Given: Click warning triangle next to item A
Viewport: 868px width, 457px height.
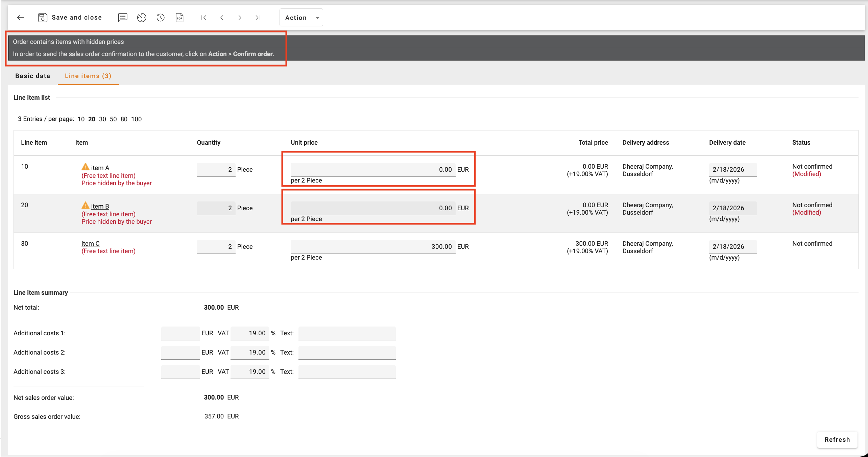Looking at the screenshot, I should 85,167.
